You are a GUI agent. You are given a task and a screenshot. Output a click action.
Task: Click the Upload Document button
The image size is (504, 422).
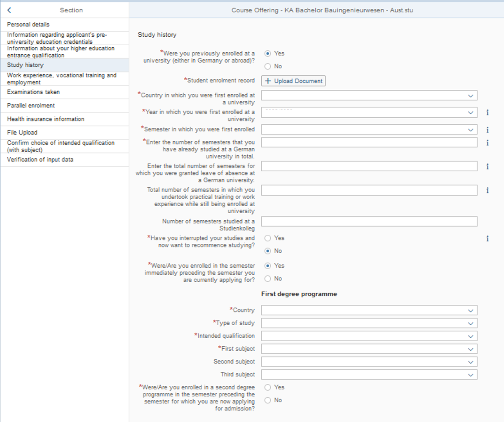pyautogui.click(x=293, y=81)
